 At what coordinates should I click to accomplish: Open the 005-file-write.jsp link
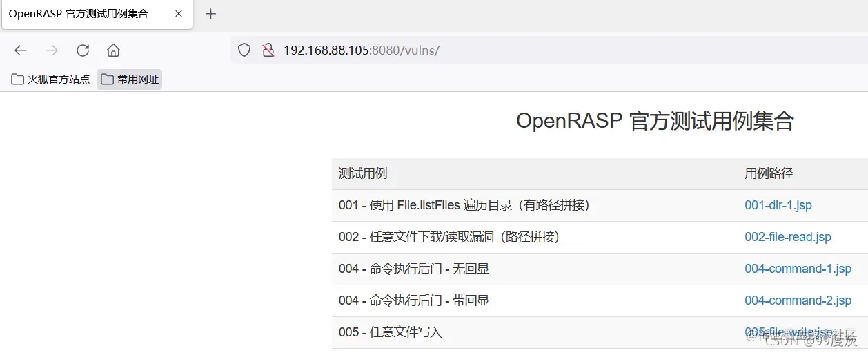(x=789, y=332)
